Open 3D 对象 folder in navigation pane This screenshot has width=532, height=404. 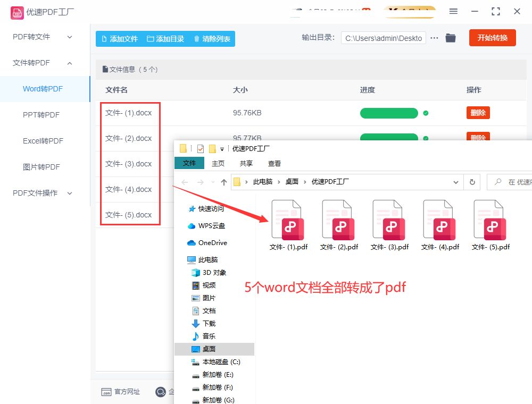coord(209,273)
